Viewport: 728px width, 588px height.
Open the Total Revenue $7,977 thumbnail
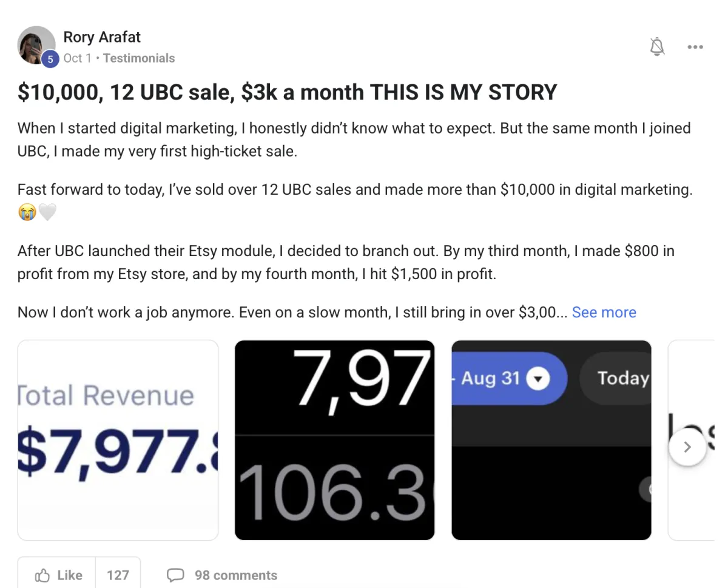118,440
